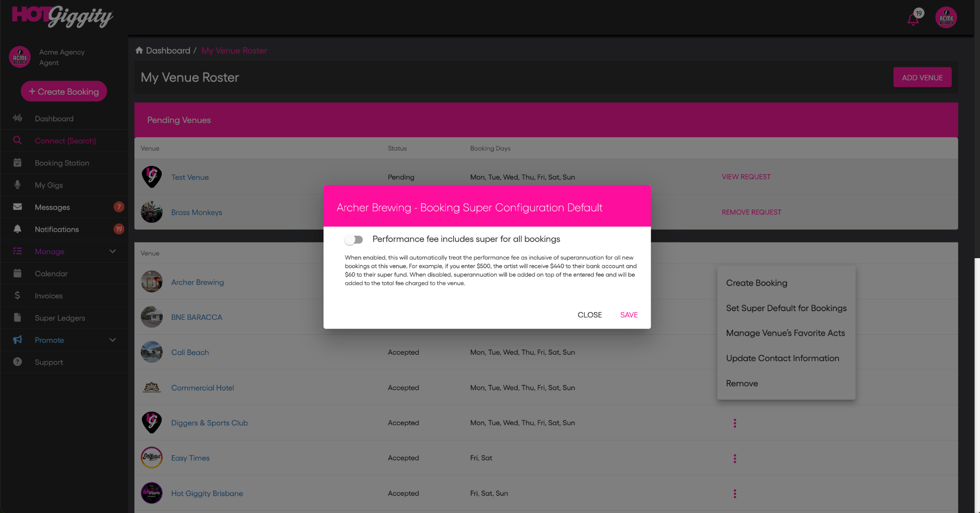Click the BNE BARACCA venue thumbnail

[x=152, y=317]
